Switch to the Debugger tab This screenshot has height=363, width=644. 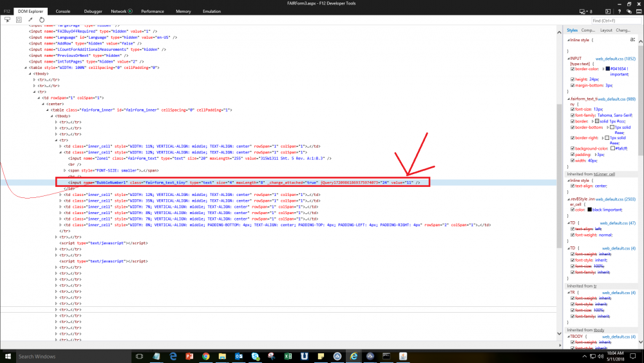coord(93,12)
